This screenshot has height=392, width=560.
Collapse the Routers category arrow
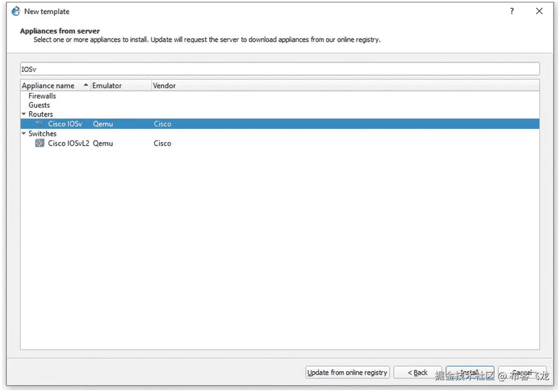click(x=24, y=114)
